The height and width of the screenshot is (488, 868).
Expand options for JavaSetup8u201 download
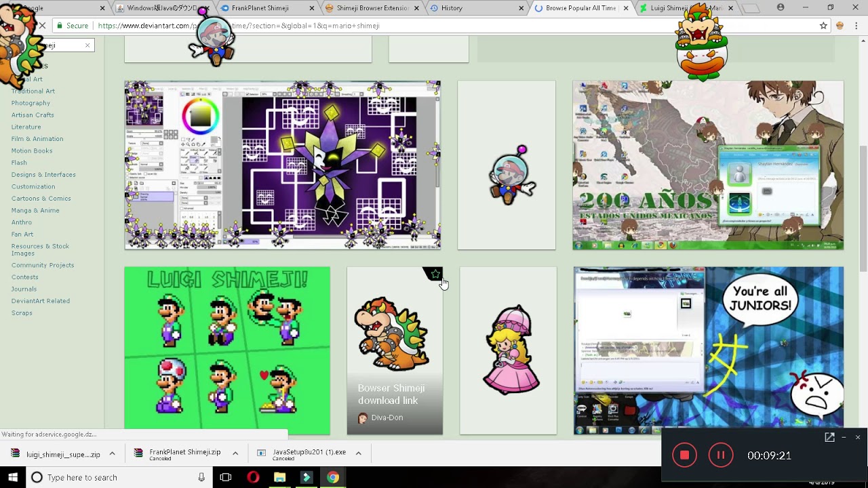tap(358, 453)
